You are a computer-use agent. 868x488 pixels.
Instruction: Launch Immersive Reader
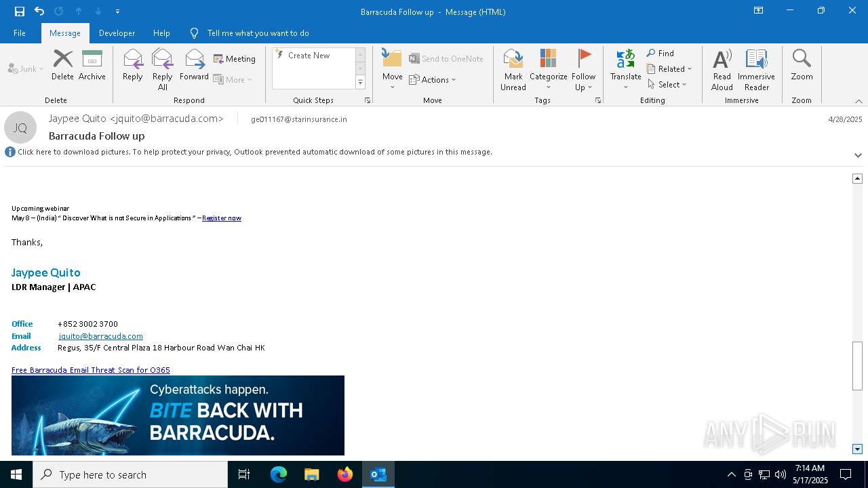click(x=756, y=69)
